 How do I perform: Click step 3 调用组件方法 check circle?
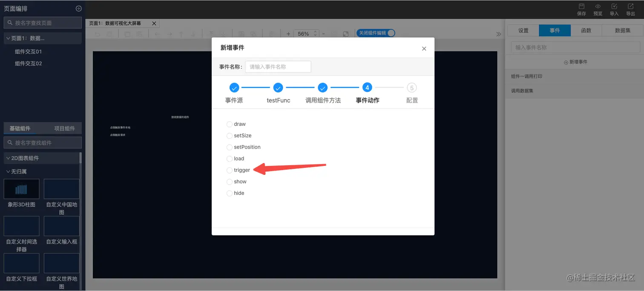click(323, 88)
